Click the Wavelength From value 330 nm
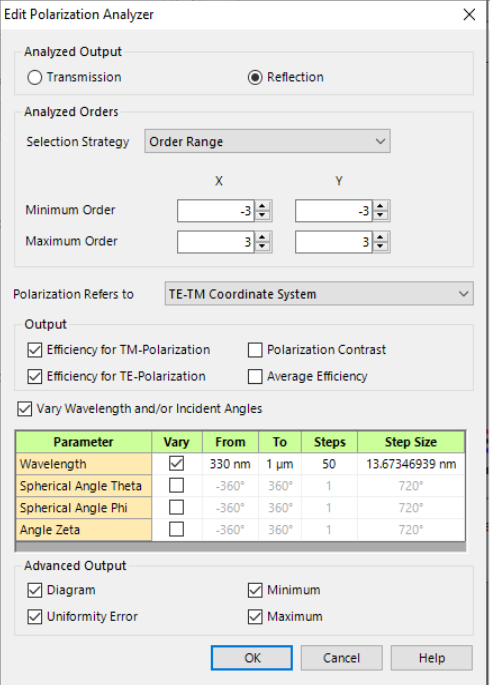 pyautogui.click(x=230, y=464)
